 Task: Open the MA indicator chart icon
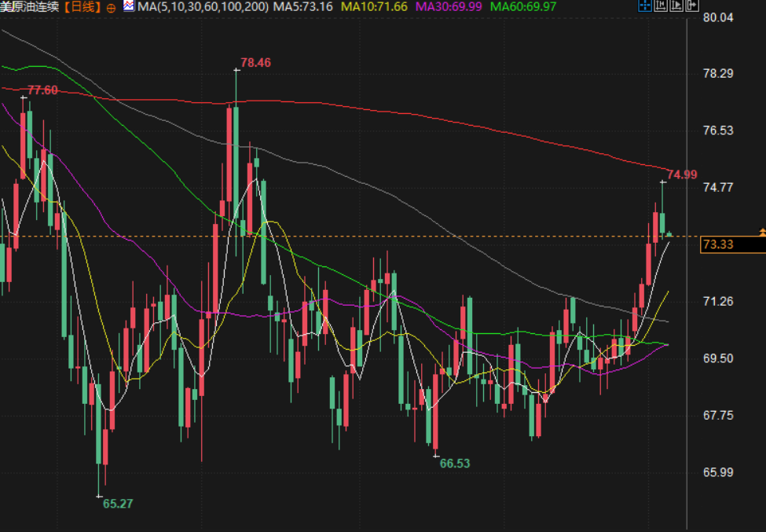(x=128, y=7)
